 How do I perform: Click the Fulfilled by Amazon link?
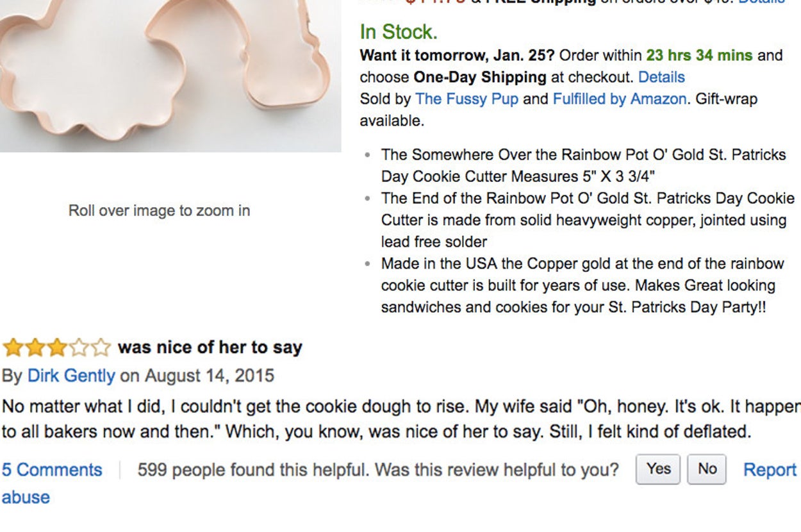(619, 99)
